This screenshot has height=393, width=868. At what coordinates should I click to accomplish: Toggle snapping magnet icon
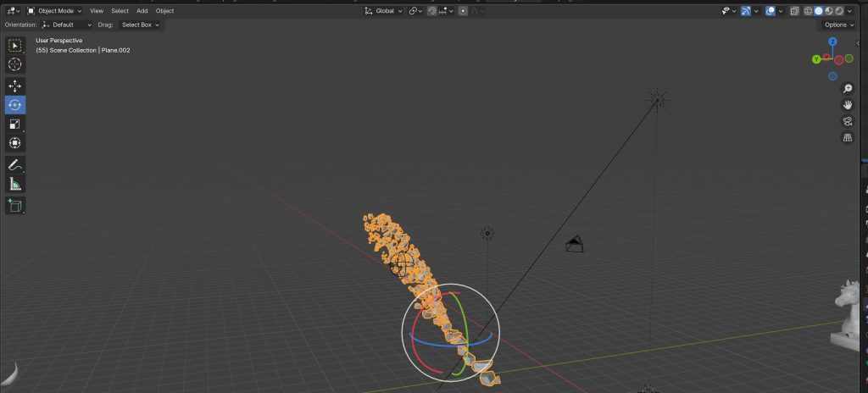click(432, 11)
